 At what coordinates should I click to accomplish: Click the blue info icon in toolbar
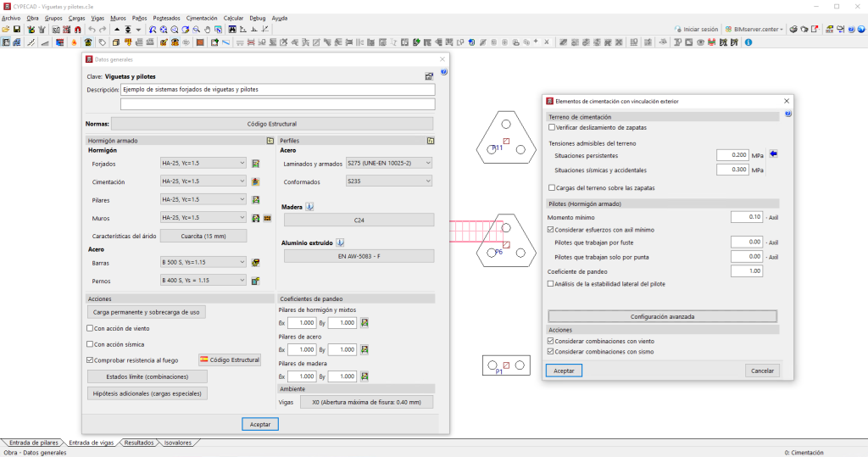[x=748, y=42]
